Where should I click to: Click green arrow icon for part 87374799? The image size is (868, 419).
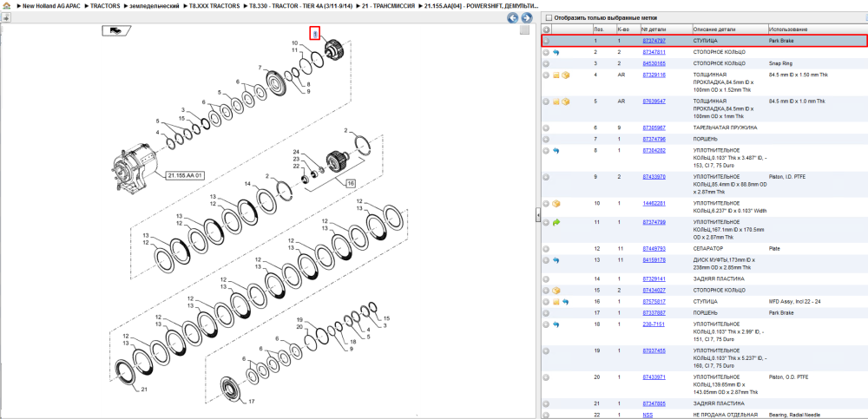[556, 222]
